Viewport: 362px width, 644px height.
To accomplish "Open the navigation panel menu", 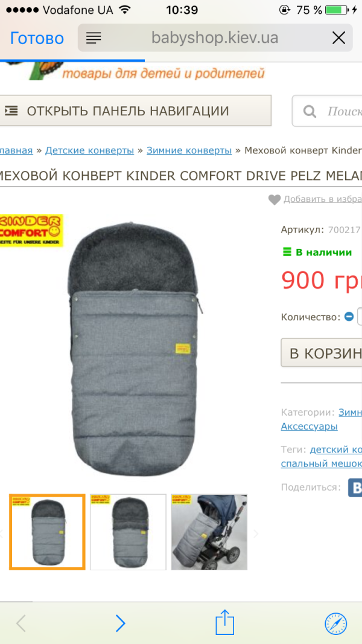I will tap(135, 111).
